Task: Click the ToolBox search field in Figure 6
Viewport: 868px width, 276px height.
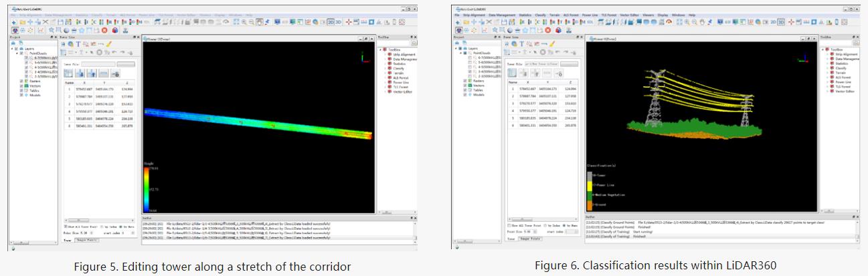Action: pos(837,43)
